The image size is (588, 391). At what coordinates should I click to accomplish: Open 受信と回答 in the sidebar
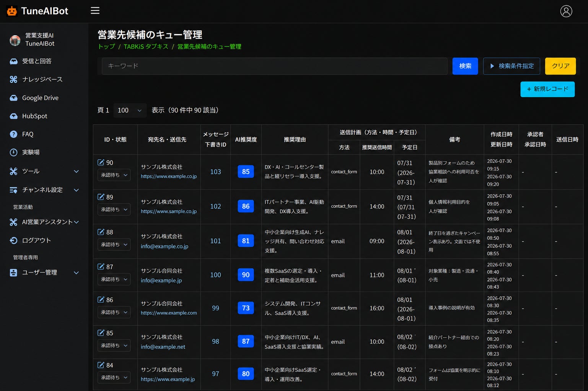point(37,61)
